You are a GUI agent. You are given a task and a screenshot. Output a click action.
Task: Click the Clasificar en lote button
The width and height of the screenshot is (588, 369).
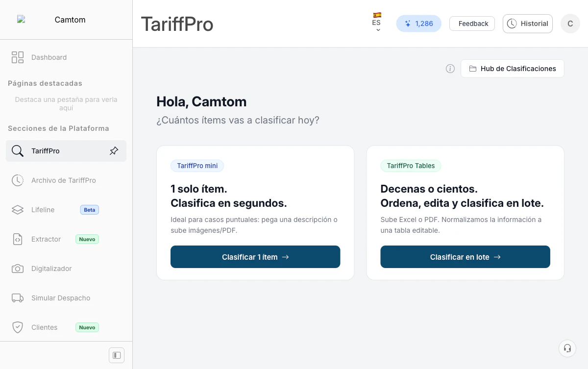(x=465, y=257)
